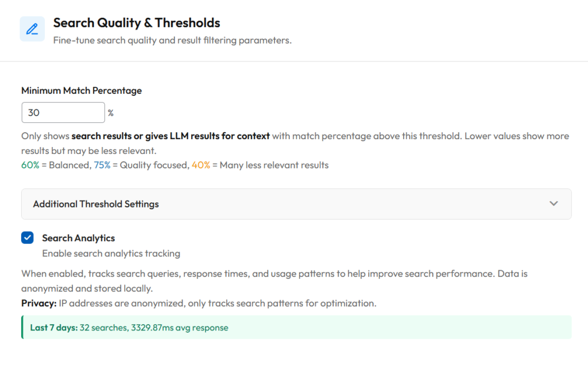This screenshot has height=377, width=588.
Task: Click the 'IP addresses are anonymized' sentence
Action: [216, 303]
